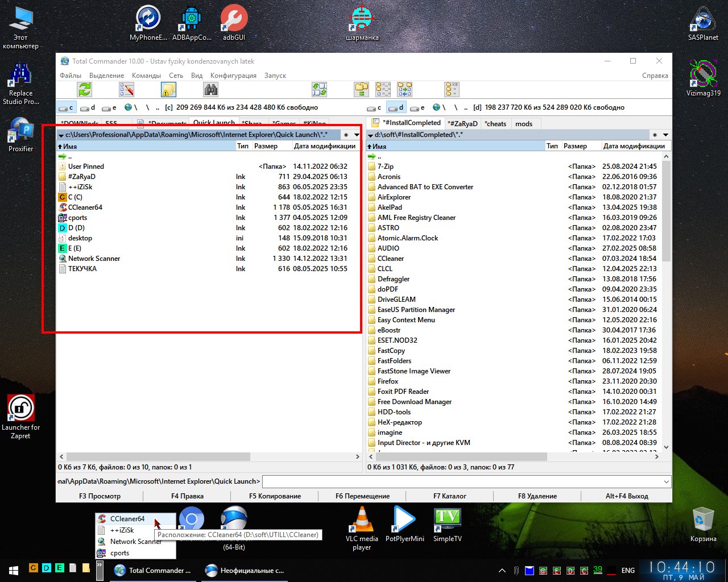This screenshot has height=582, width=728.
Task: Select drive c in right panel drive bar
Action: click(x=375, y=107)
